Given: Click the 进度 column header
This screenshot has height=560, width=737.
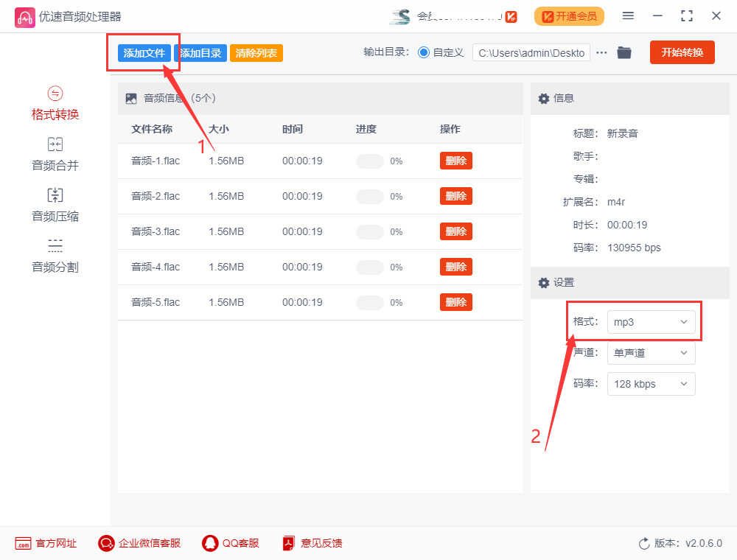Looking at the screenshot, I should pyautogui.click(x=366, y=129).
